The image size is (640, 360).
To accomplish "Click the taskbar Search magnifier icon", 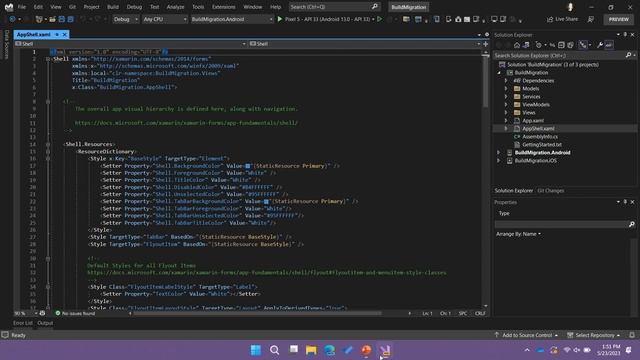I will point(274,350).
